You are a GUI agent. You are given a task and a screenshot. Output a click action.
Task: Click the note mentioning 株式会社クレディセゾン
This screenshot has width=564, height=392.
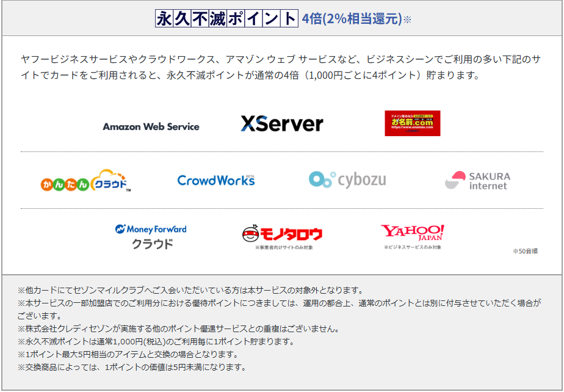click(x=179, y=328)
